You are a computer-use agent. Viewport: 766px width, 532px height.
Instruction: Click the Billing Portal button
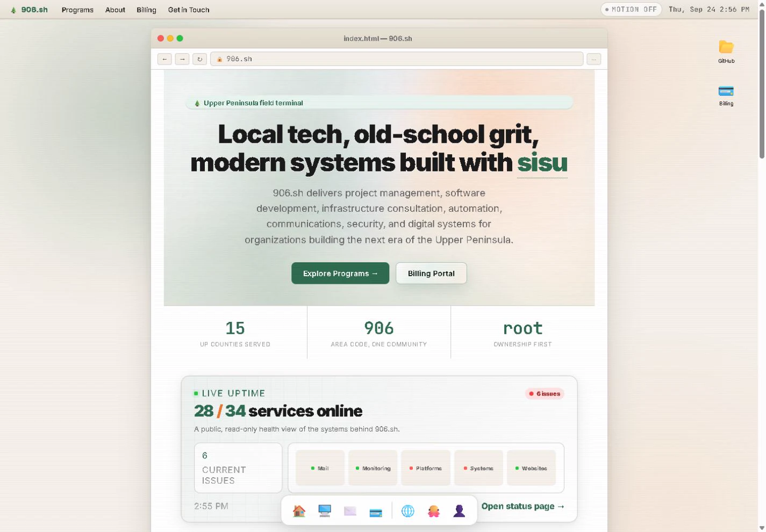pyautogui.click(x=431, y=274)
